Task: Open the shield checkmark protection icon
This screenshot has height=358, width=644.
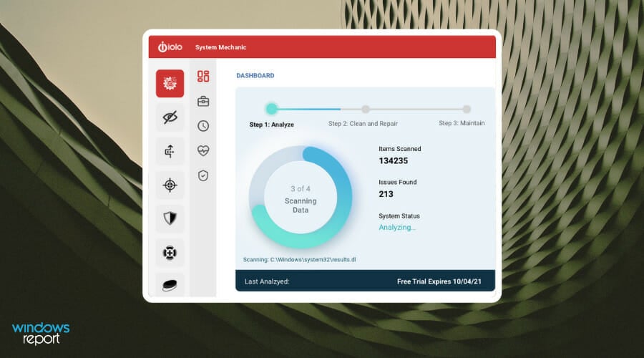Action: pos(203,175)
